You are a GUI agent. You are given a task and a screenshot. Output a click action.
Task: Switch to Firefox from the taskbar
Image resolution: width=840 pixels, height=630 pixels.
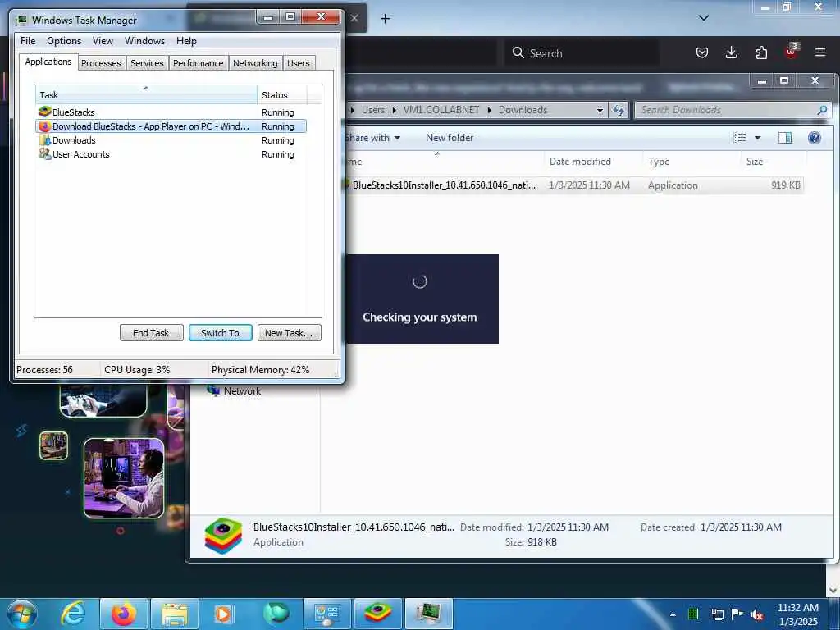(x=123, y=614)
